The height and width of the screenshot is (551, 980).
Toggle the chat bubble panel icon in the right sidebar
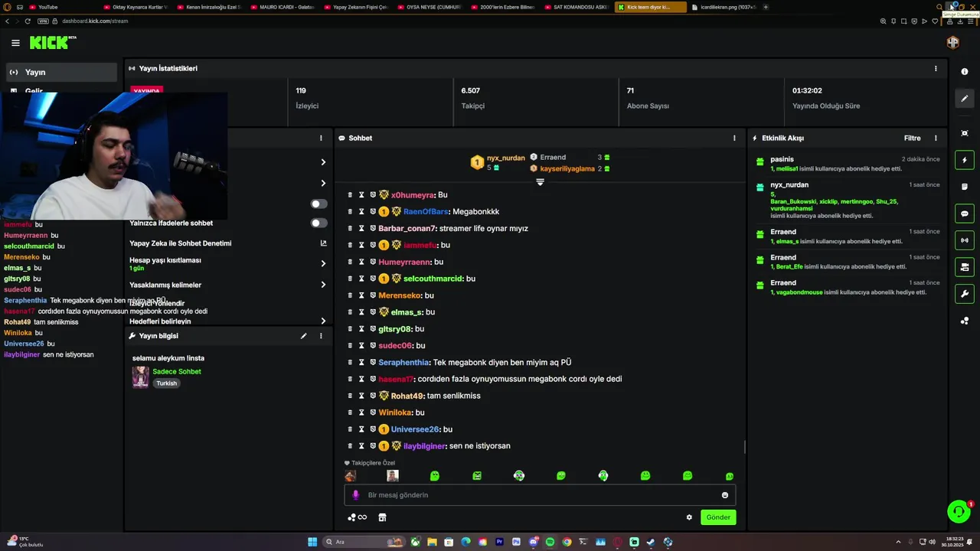click(x=965, y=214)
